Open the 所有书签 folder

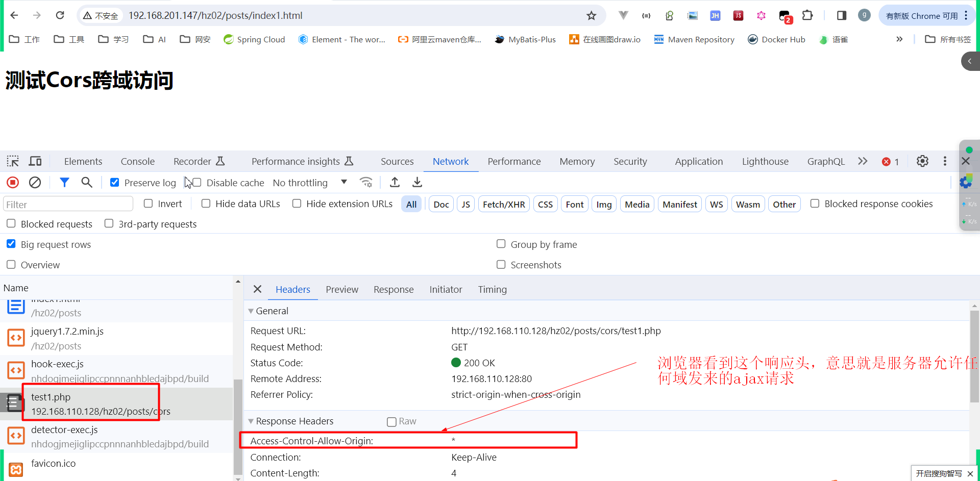[948, 39]
